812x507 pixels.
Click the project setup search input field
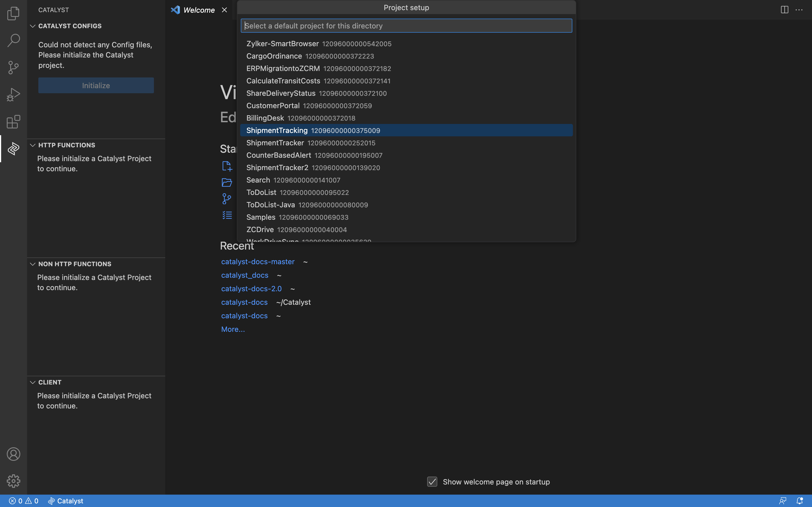click(x=406, y=26)
